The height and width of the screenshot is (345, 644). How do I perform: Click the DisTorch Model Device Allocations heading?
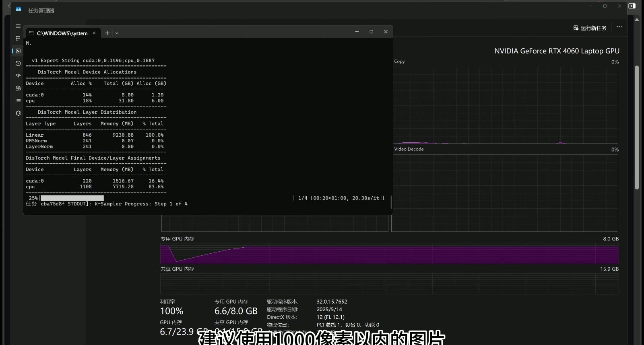(87, 72)
